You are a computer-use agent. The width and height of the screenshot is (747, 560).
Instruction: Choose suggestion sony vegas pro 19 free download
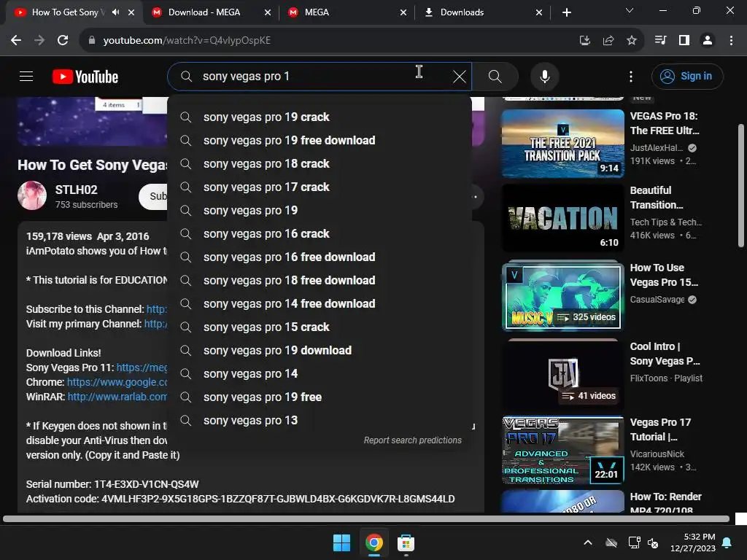320,141
